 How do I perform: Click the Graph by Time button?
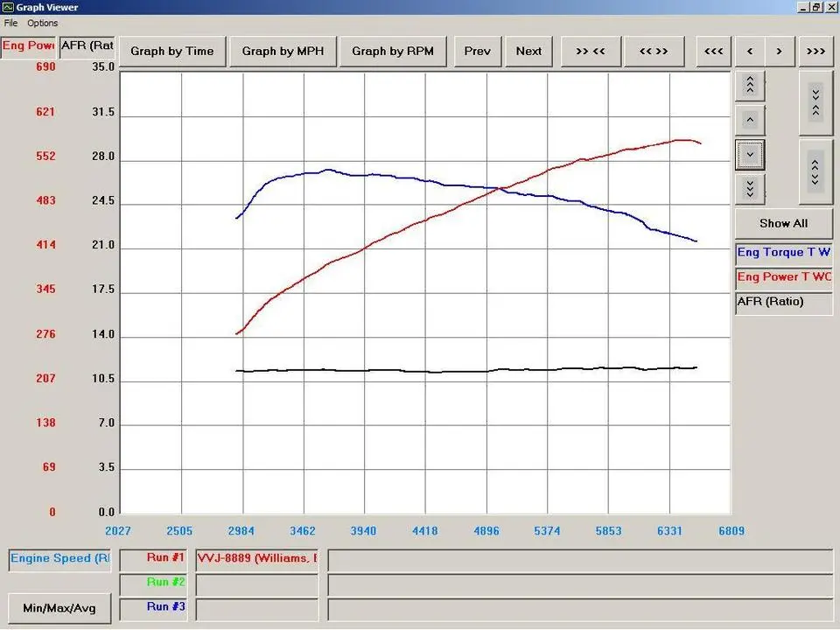pos(172,52)
